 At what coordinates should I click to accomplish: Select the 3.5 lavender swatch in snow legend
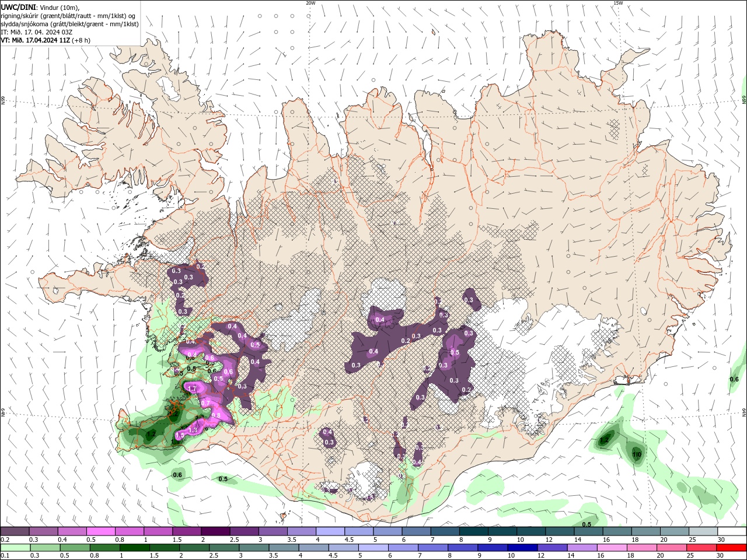[301, 531]
